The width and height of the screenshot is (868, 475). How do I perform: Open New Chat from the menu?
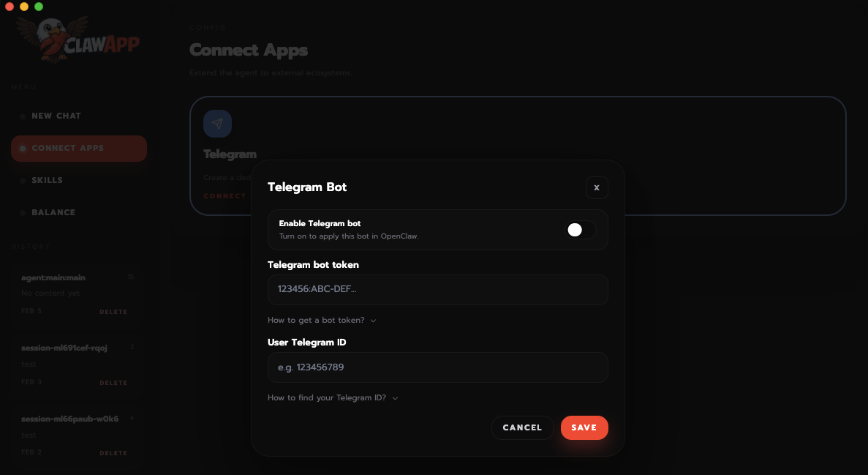click(56, 116)
